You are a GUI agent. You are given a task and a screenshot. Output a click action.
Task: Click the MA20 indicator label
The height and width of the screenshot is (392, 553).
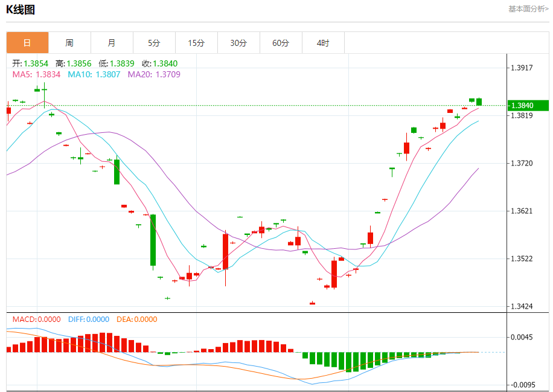(x=154, y=74)
